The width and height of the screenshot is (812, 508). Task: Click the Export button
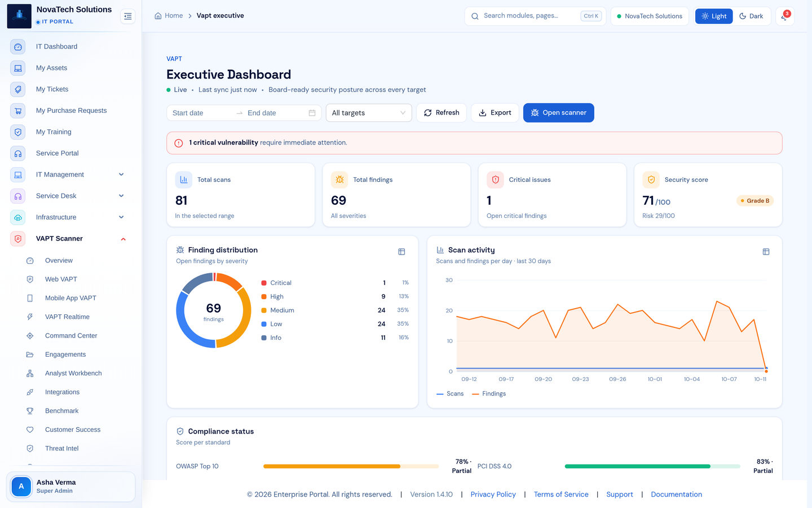coord(495,113)
